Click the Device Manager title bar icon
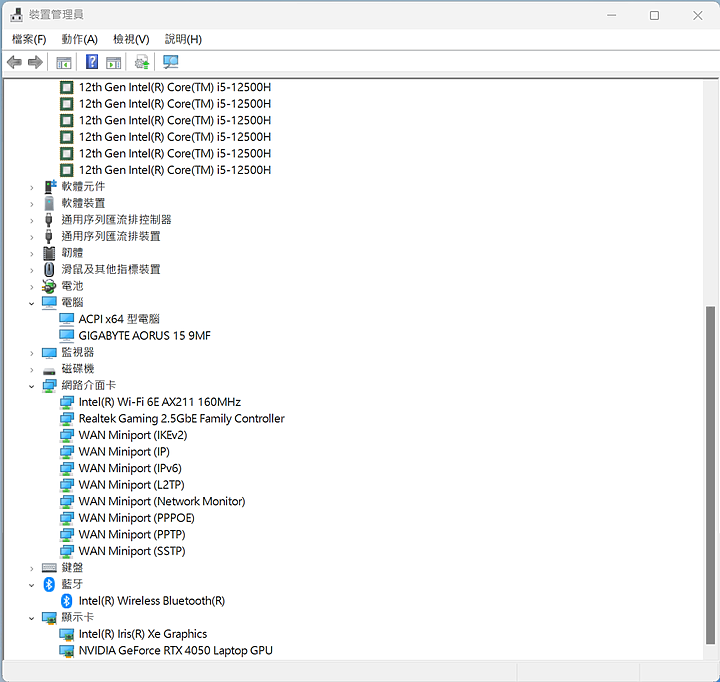Screen dimensions: 720x682 [x=16, y=15]
